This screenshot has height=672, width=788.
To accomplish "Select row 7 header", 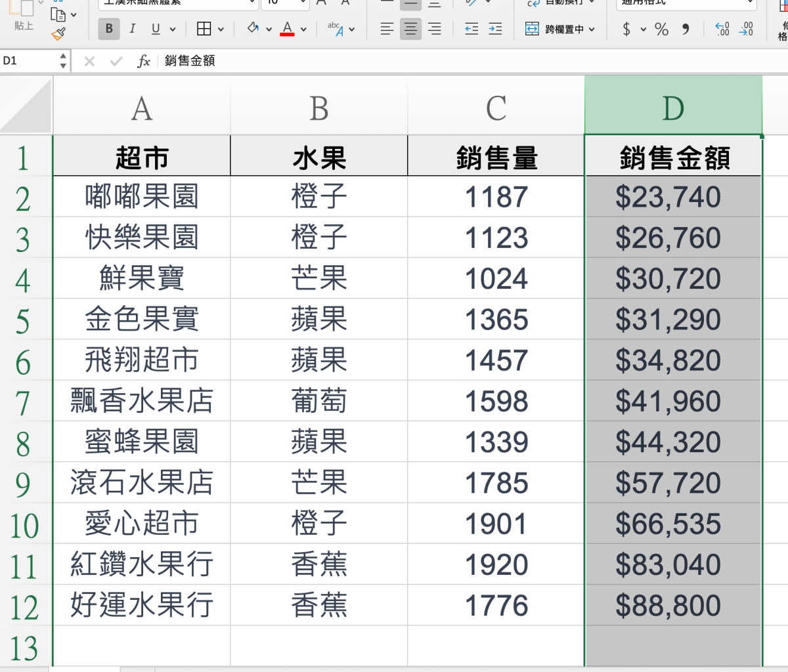I will pos(24,402).
